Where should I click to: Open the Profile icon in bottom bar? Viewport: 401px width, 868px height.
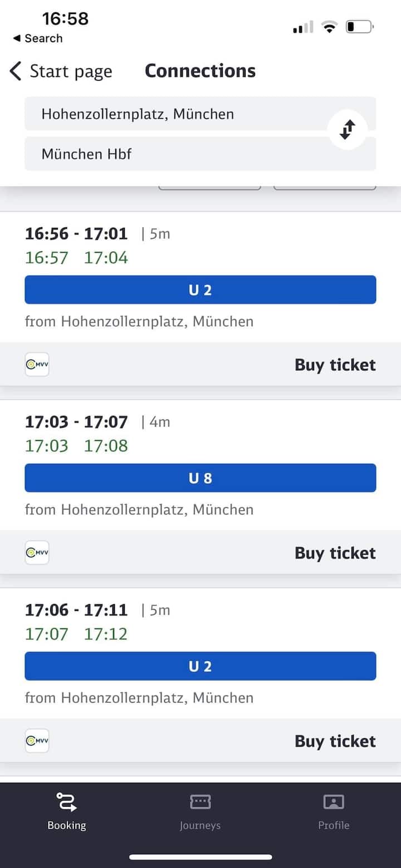pos(334,802)
